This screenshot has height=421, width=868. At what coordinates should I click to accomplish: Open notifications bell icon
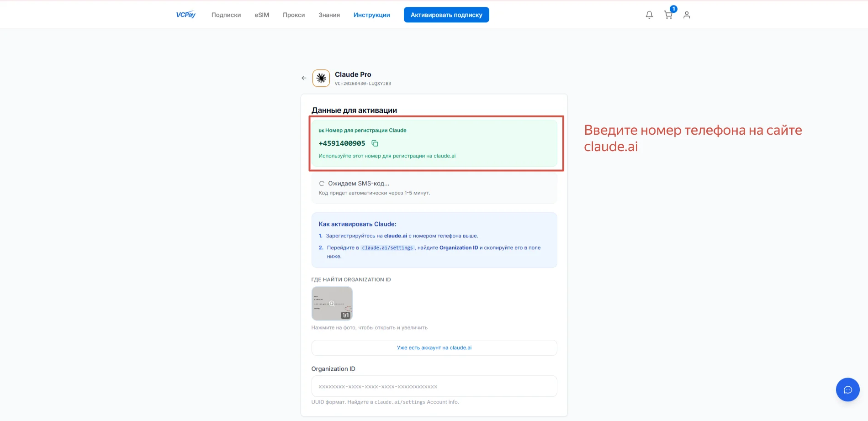tap(649, 15)
